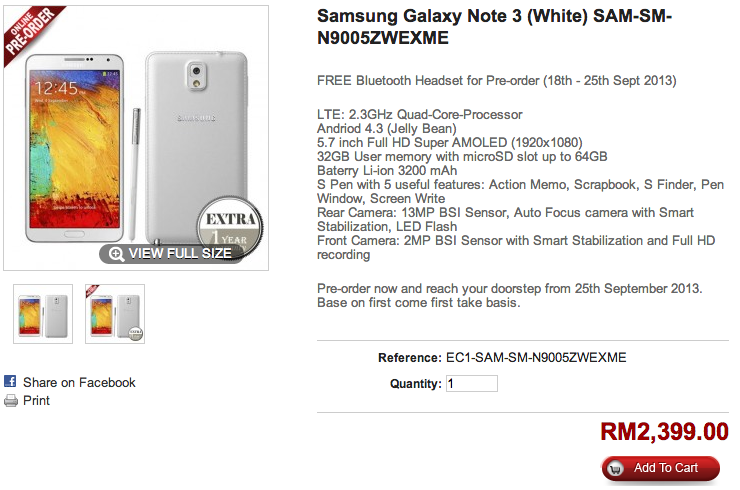Click the FREE Bluetooth Headset pre-order text
Screen dimensions: 740x490
click(496, 80)
